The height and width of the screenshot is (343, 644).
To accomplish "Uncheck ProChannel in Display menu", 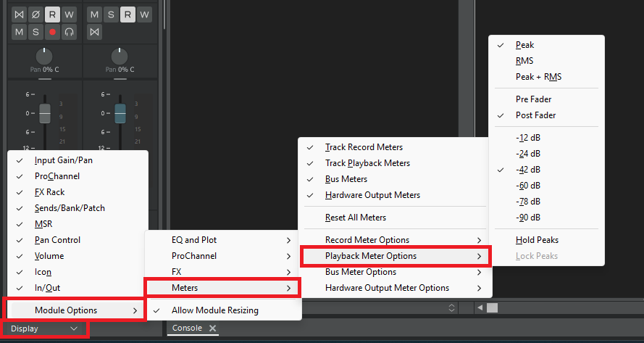I will click(x=57, y=176).
